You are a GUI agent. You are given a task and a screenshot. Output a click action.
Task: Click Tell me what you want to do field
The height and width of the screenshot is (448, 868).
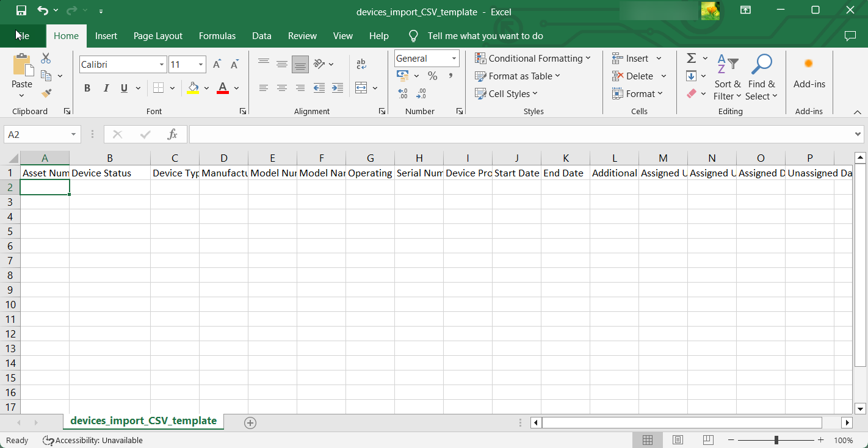click(485, 36)
